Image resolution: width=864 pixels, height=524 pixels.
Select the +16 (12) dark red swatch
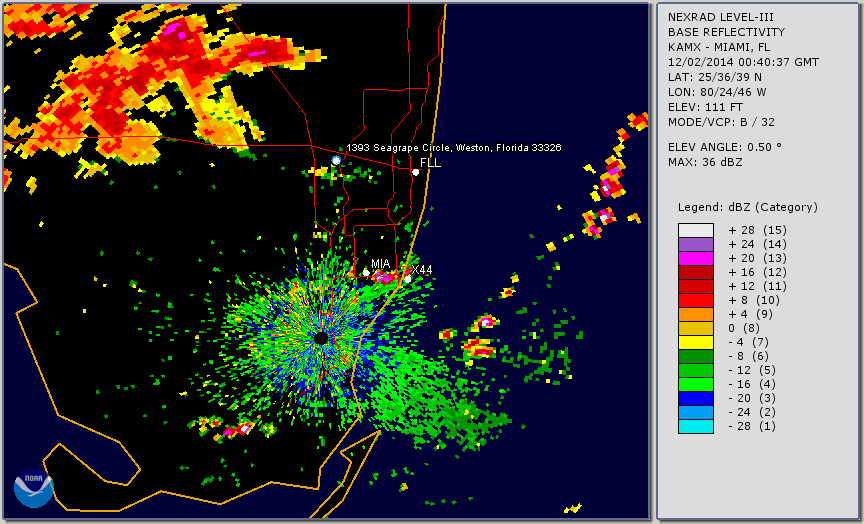click(x=696, y=272)
